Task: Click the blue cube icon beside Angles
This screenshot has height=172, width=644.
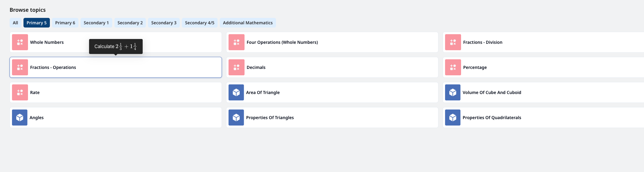Action: [x=20, y=118]
